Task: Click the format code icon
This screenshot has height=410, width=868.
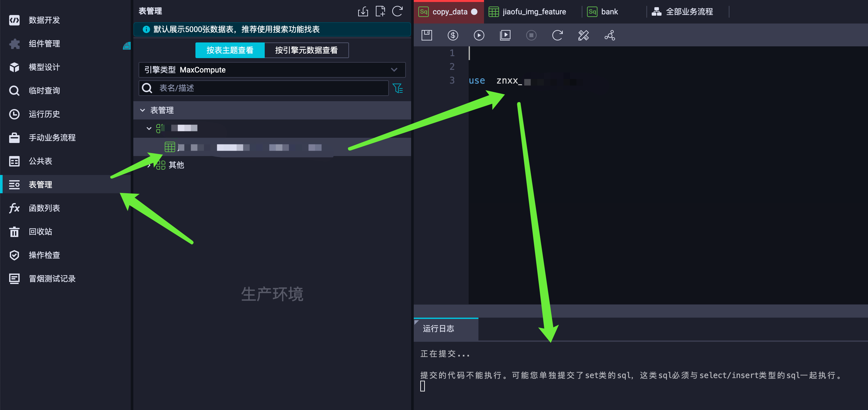Action: tap(583, 35)
